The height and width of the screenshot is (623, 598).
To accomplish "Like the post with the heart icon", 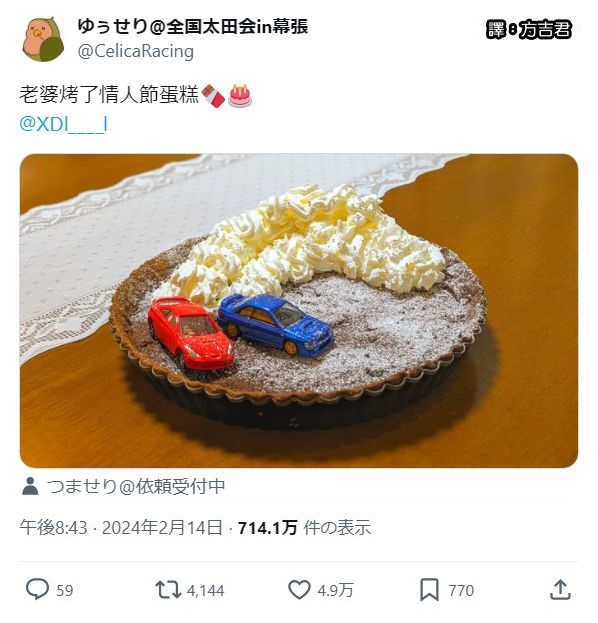I will click(299, 590).
